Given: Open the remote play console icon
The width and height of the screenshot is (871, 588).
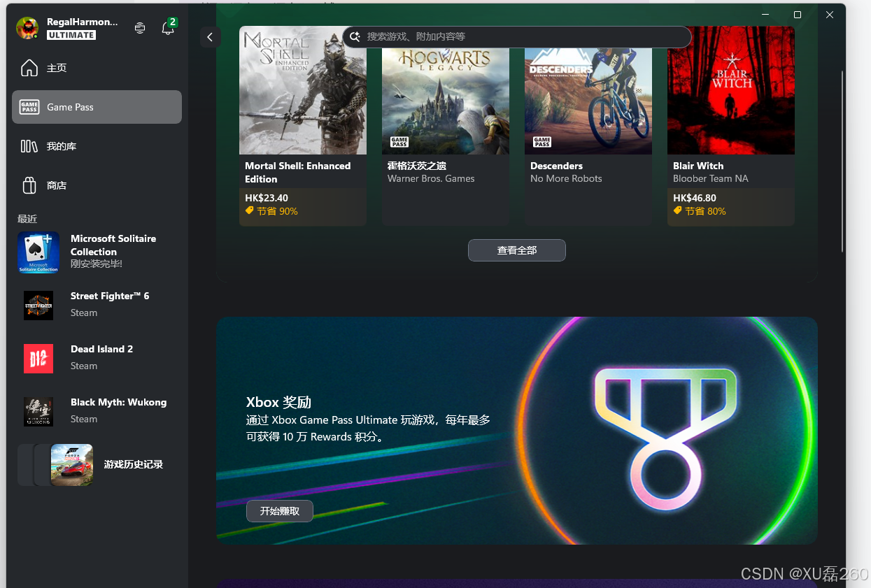Looking at the screenshot, I should (140, 28).
